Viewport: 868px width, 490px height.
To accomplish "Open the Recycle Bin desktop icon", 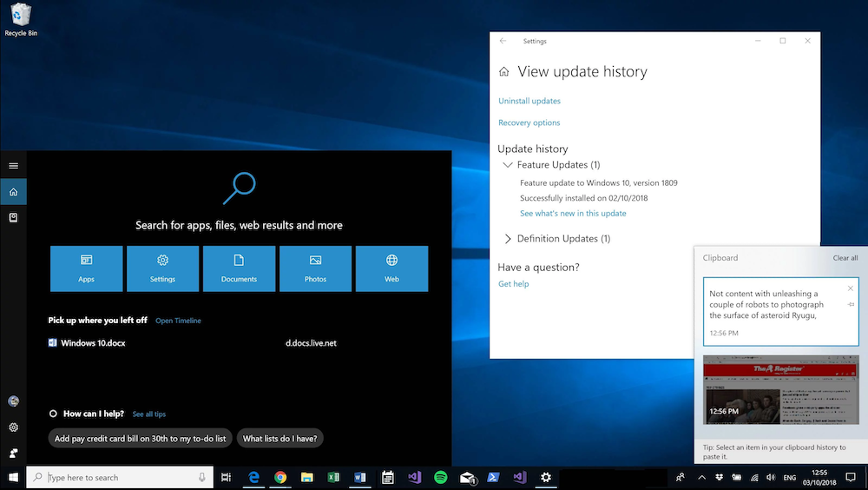I will [21, 20].
